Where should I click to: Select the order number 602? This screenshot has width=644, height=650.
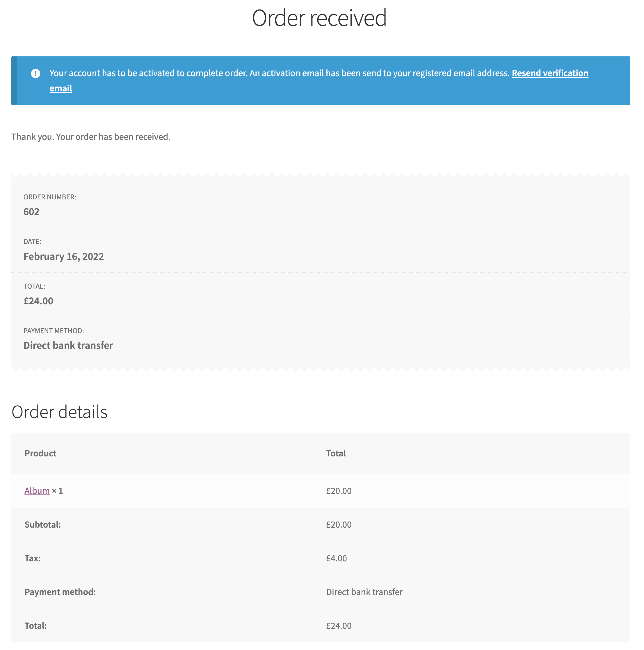tap(31, 212)
